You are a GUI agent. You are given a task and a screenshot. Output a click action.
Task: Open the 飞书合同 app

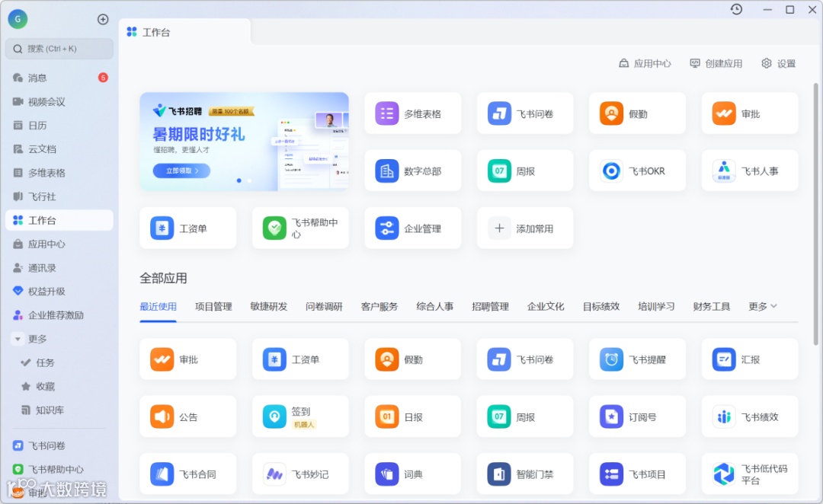click(x=188, y=474)
